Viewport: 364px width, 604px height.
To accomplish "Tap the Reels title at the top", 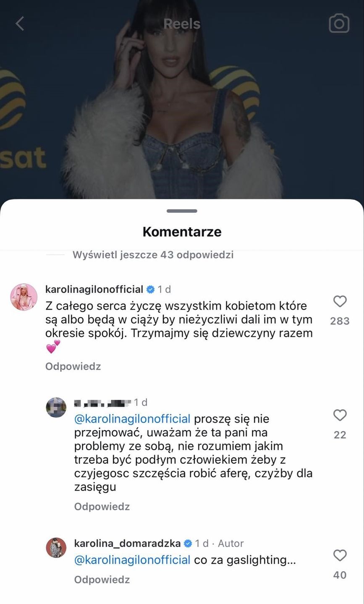I will 182,24.
